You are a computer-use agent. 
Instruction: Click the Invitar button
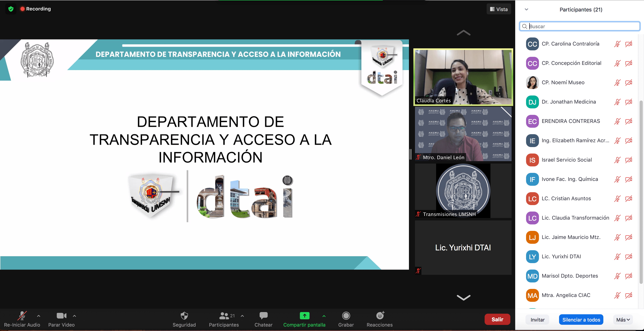(x=538, y=320)
